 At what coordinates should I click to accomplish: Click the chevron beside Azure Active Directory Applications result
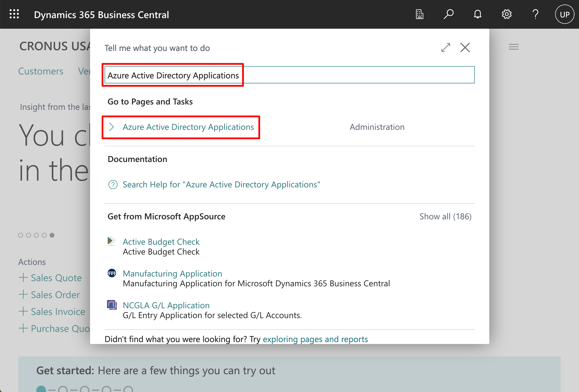(112, 127)
